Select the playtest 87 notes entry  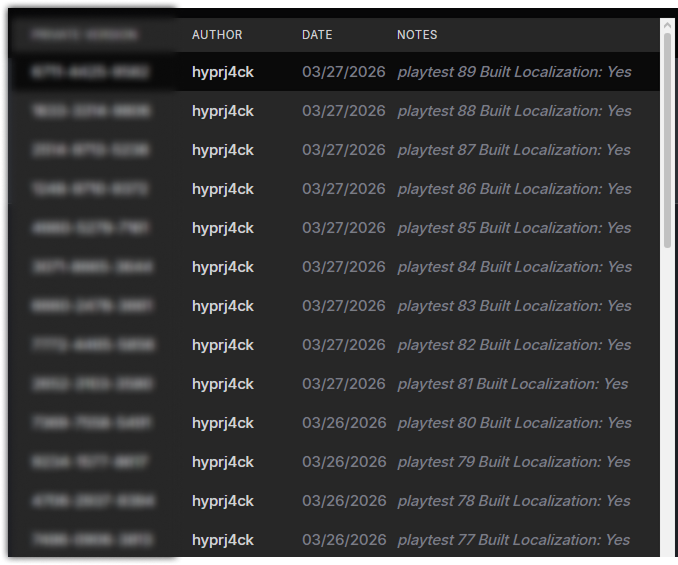(514, 150)
